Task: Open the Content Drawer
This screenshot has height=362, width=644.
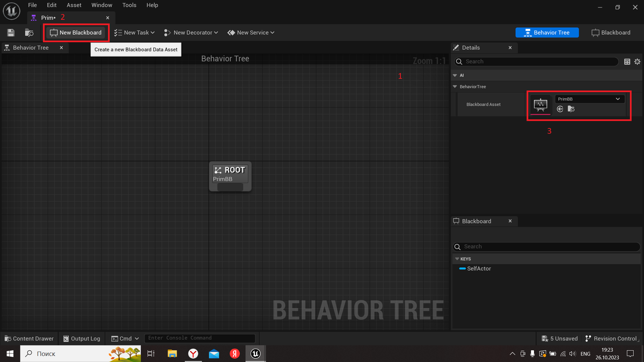Action: [30, 338]
